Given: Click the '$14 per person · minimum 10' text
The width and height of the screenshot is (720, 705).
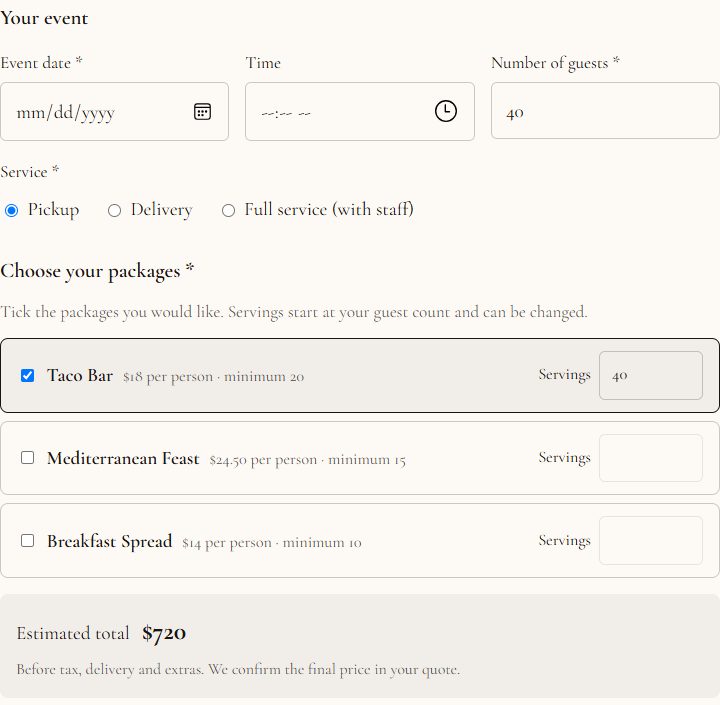Looking at the screenshot, I should coord(272,542).
